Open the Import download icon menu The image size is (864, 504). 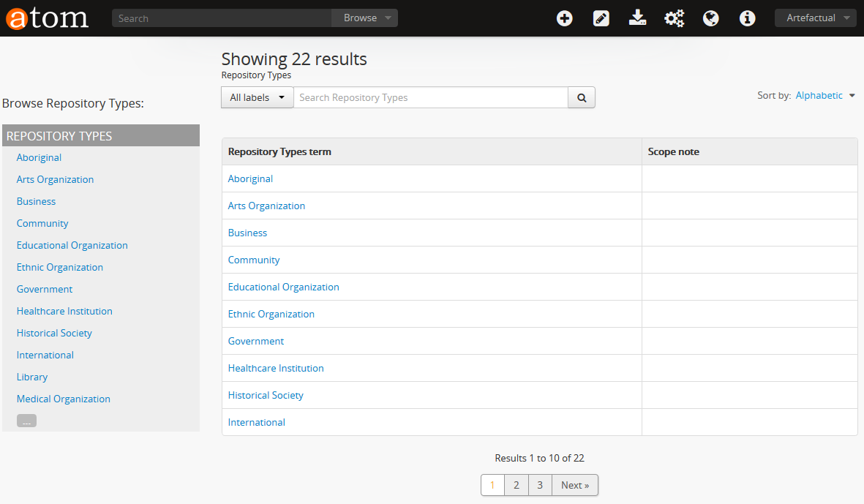pyautogui.click(x=637, y=18)
